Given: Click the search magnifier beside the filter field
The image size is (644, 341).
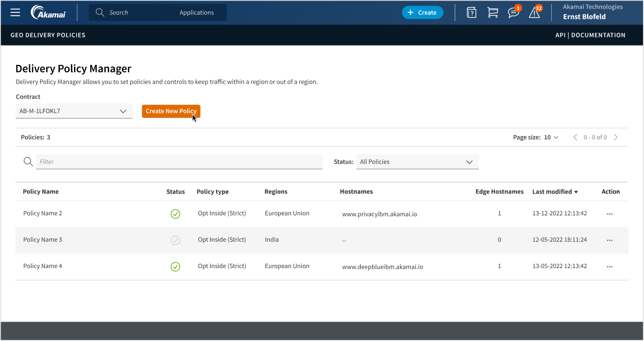Looking at the screenshot, I should click(28, 161).
